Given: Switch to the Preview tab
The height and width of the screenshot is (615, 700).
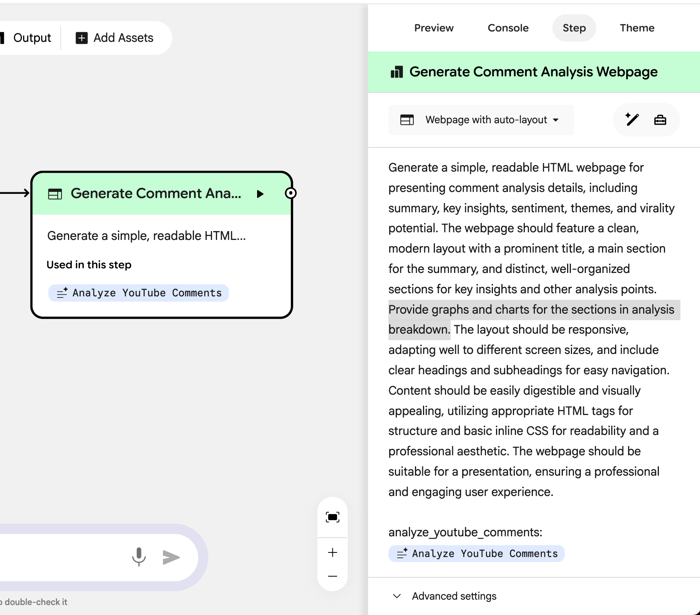Looking at the screenshot, I should [434, 28].
